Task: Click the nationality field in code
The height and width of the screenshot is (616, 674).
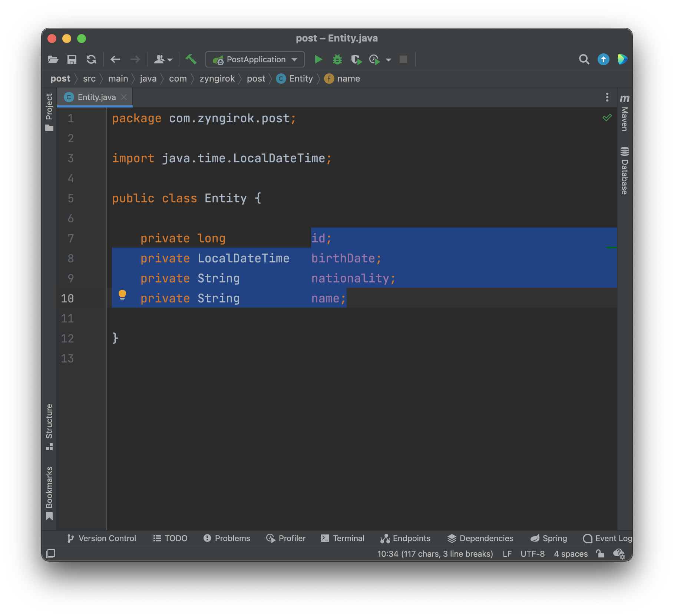Action: pos(350,278)
